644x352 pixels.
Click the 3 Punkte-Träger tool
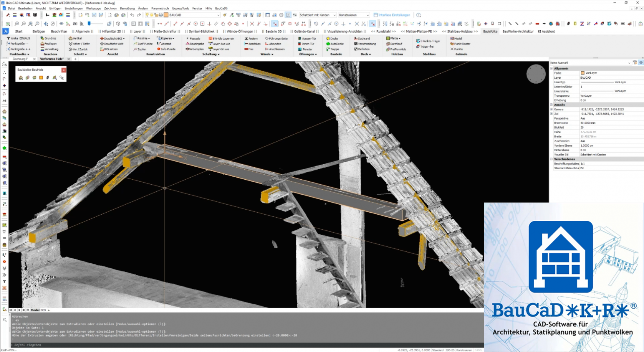coord(428,41)
